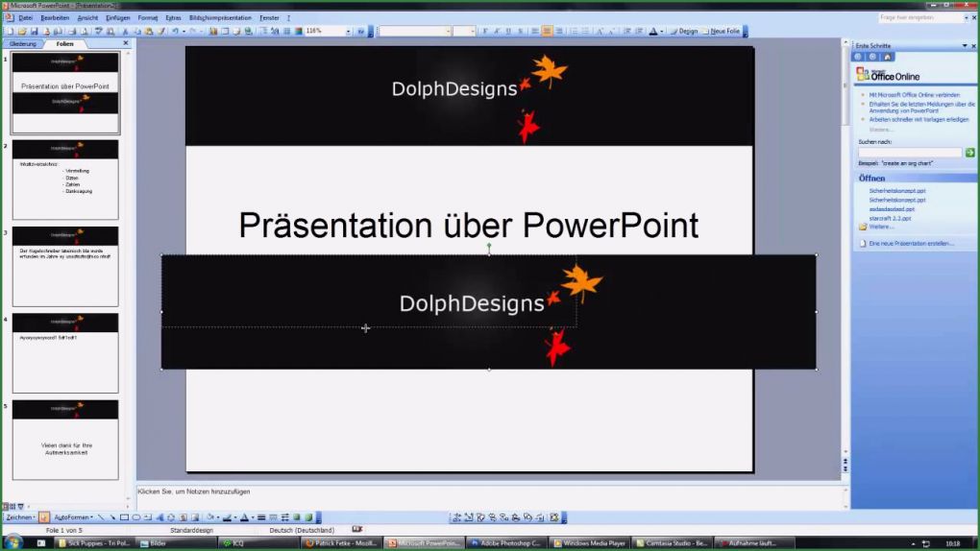Close the slides panel with X
Screen dimensions: 980x551
point(126,43)
